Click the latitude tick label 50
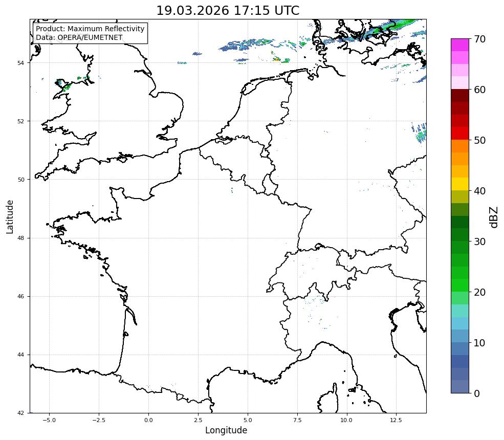Screen dimensions: 504x440 (x=20, y=180)
